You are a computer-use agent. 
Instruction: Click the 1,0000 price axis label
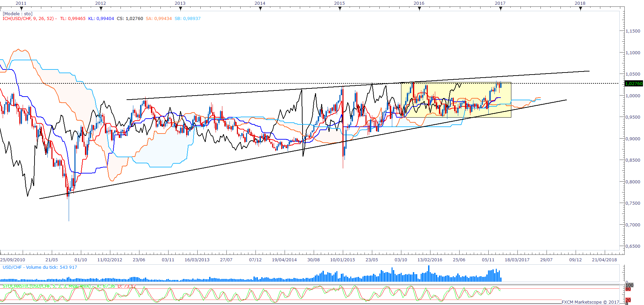633,96
